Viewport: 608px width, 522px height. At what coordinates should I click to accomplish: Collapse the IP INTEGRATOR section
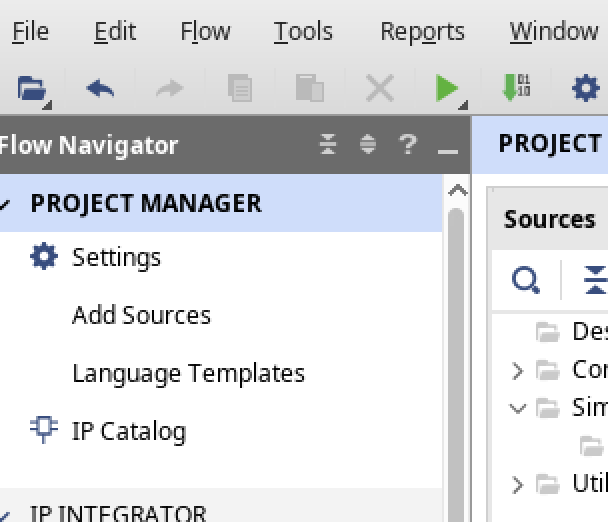click(x=6, y=513)
